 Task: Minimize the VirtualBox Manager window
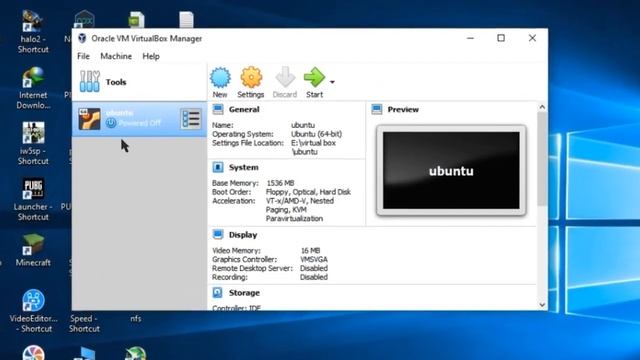(x=470, y=38)
